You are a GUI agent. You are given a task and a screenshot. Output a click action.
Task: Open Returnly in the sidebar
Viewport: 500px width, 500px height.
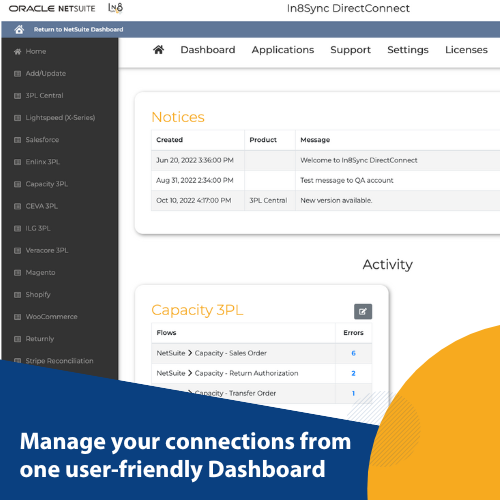(x=40, y=339)
